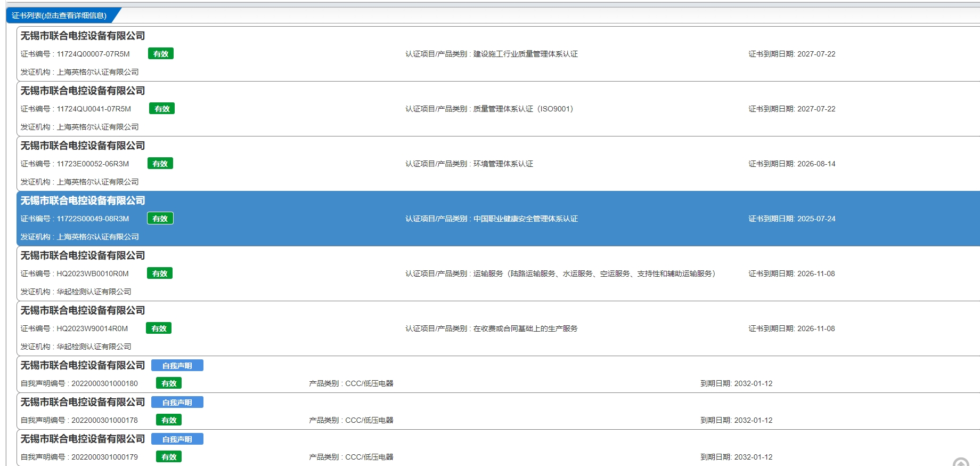
Task: Click 发证机构 华起检测认证 under HQ2023WB0010R0M
Action: pyautogui.click(x=76, y=292)
